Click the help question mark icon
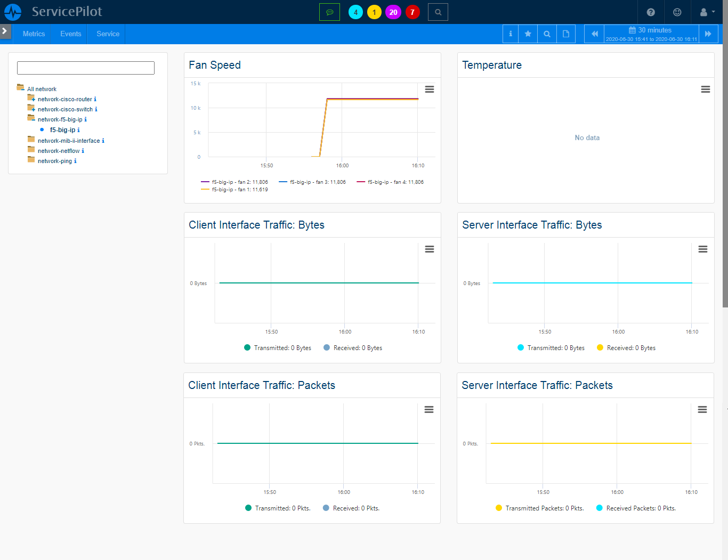Image resolution: width=728 pixels, height=560 pixels. pos(651,12)
